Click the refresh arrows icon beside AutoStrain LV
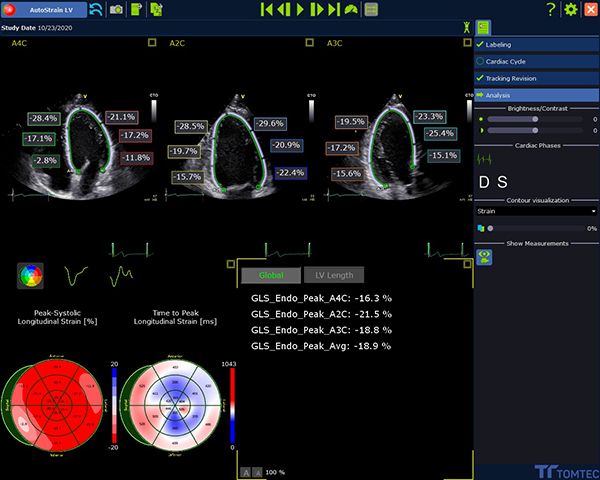Viewport: 600px width, 480px height. pyautogui.click(x=96, y=9)
